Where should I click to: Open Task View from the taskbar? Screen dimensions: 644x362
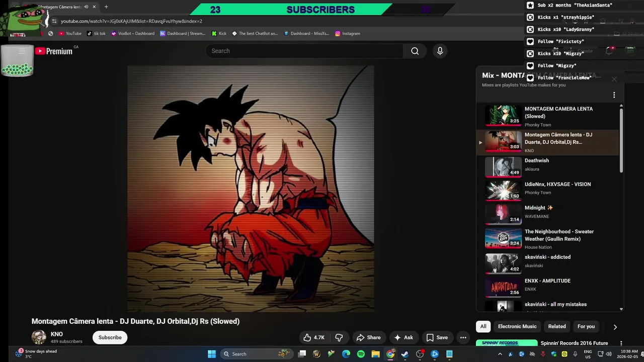click(x=302, y=354)
